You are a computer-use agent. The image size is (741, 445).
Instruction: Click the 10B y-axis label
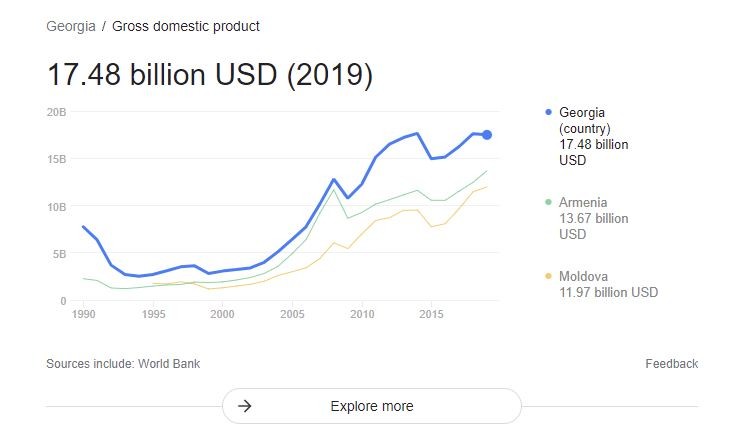tap(56, 207)
